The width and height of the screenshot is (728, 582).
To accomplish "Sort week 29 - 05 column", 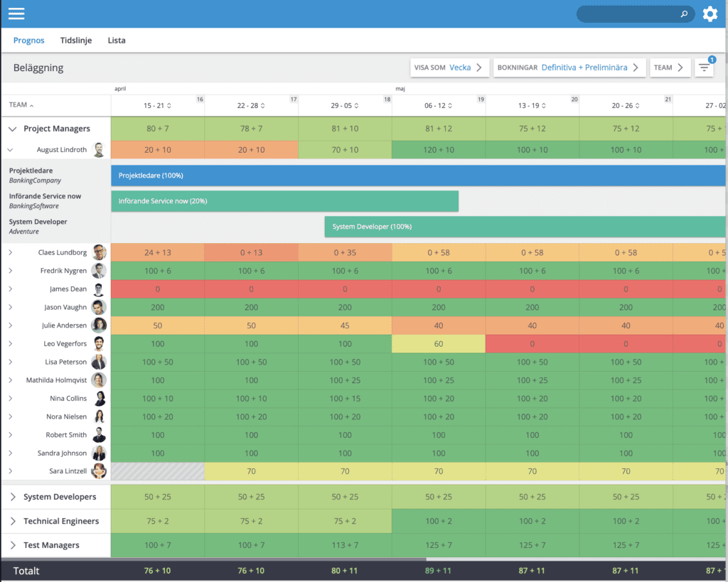I will click(357, 106).
